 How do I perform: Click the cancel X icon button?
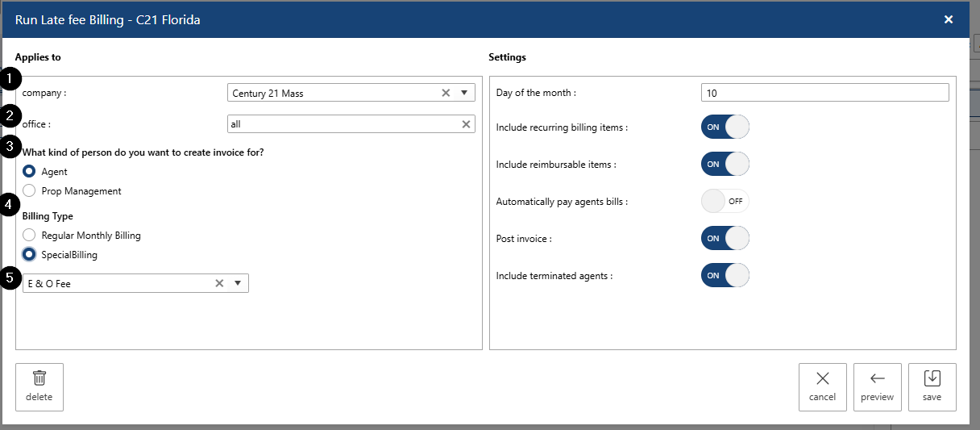pyautogui.click(x=822, y=378)
